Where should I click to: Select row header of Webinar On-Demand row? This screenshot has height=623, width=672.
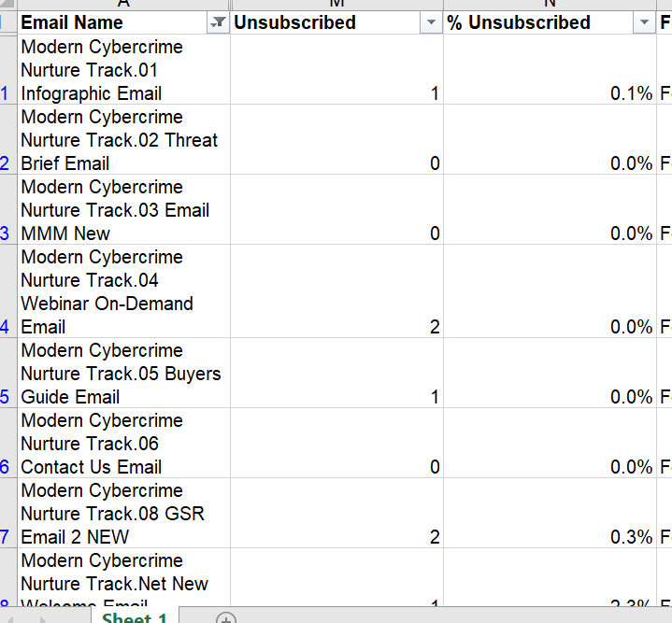coord(8,291)
